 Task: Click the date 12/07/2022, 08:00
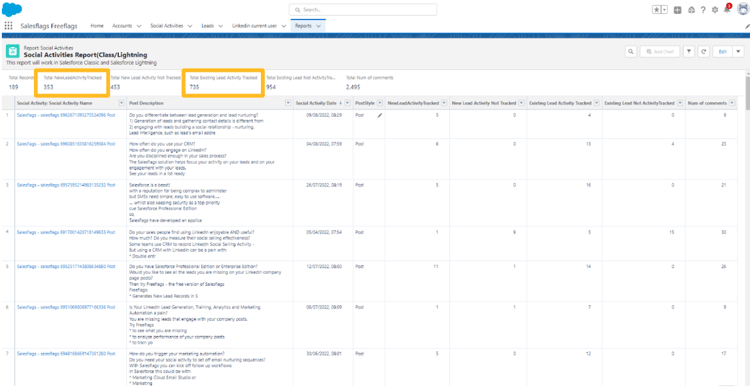point(324,267)
